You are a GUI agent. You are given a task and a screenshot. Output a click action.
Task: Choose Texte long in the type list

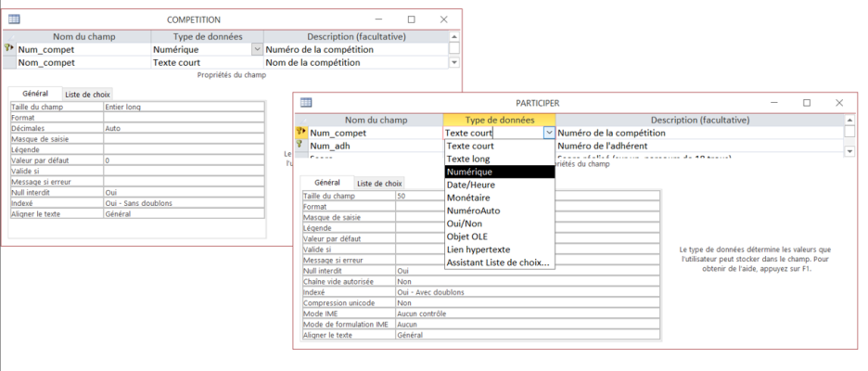[499, 159]
